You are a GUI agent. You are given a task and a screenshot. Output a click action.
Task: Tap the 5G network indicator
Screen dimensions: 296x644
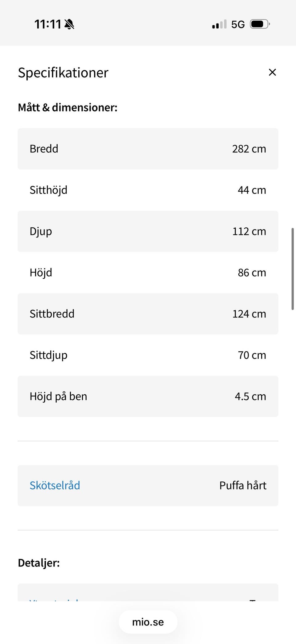coord(238,24)
